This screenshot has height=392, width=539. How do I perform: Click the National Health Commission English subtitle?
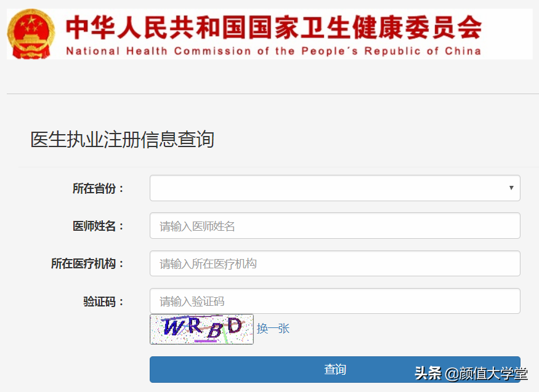(274, 51)
